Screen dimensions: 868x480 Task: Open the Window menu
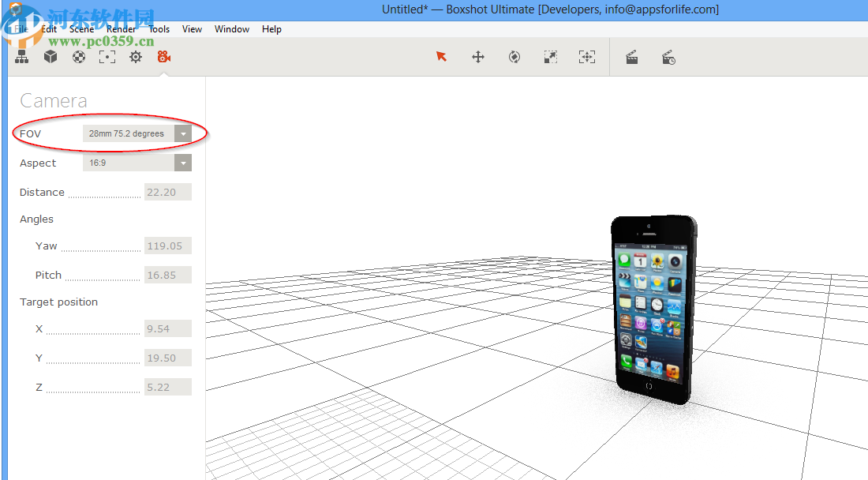[232, 29]
